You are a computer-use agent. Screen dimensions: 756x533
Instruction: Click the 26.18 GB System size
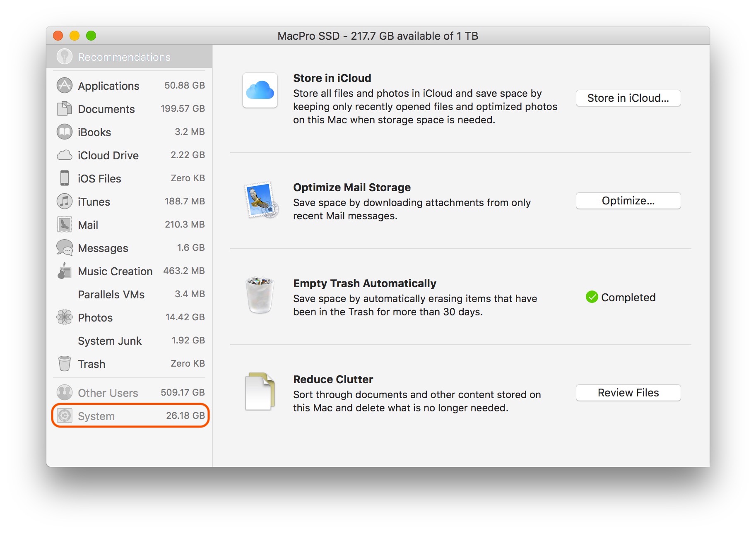click(x=185, y=415)
